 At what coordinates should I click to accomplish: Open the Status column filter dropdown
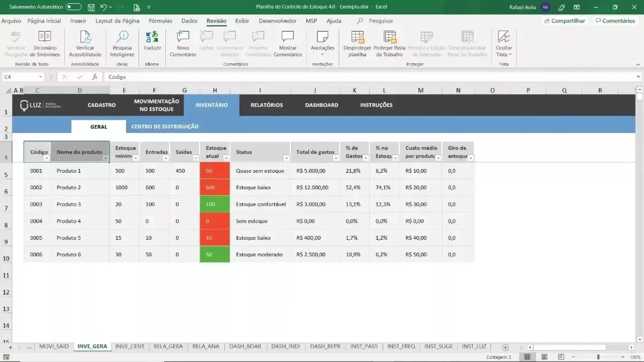pos(286,158)
